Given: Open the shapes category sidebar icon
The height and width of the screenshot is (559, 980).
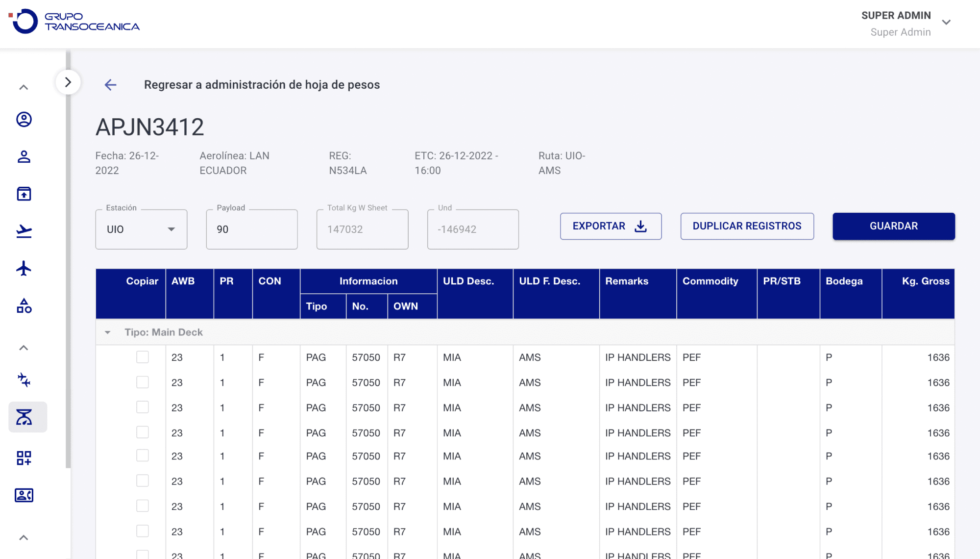Looking at the screenshot, I should [24, 306].
